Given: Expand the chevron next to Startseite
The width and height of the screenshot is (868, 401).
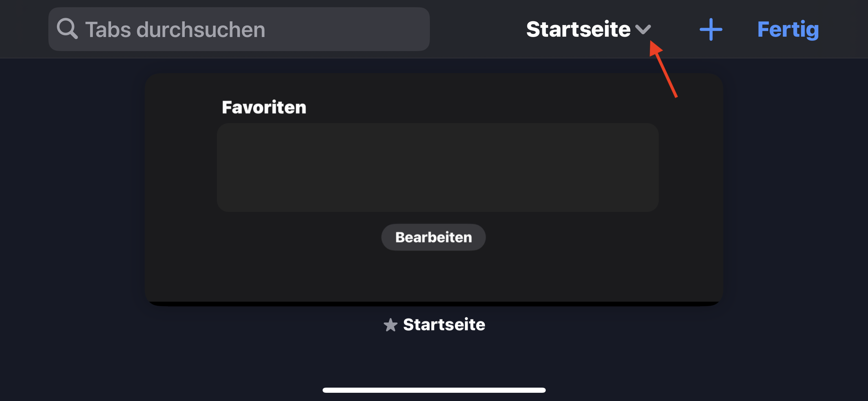Looking at the screenshot, I should coord(643,29).
